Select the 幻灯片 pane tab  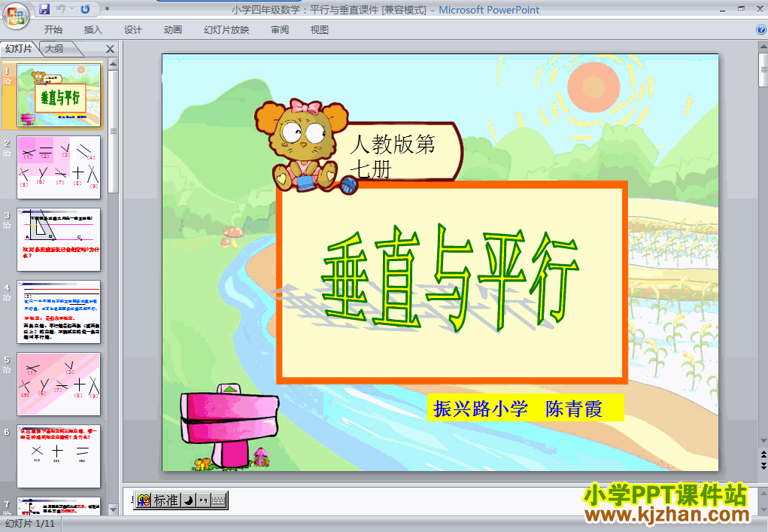point(19,48)
